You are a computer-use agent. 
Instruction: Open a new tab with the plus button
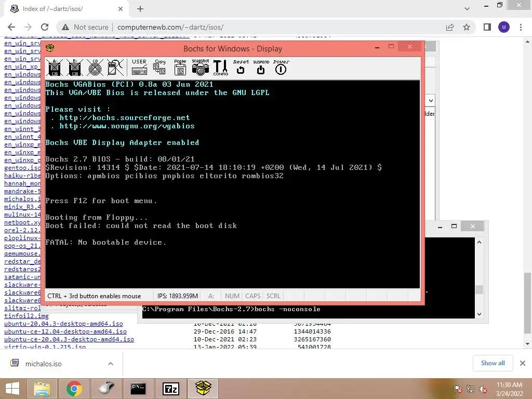[x=140, y=9]
